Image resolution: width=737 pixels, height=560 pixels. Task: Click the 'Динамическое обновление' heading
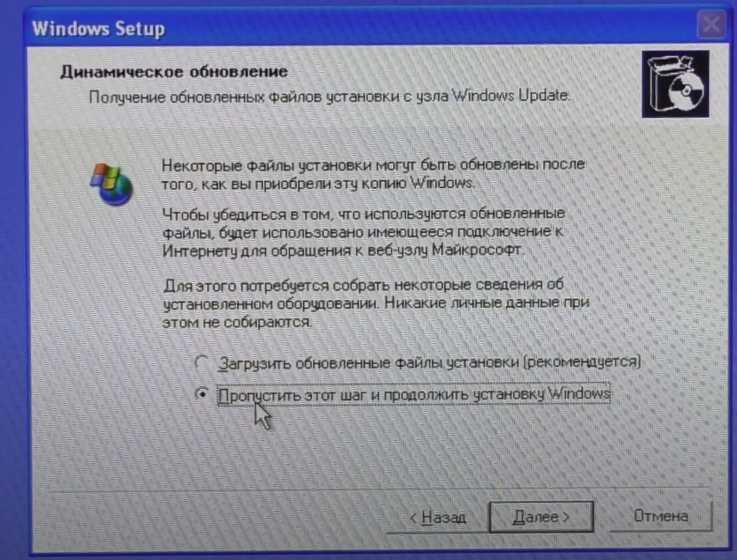click(x=174, y=72)
